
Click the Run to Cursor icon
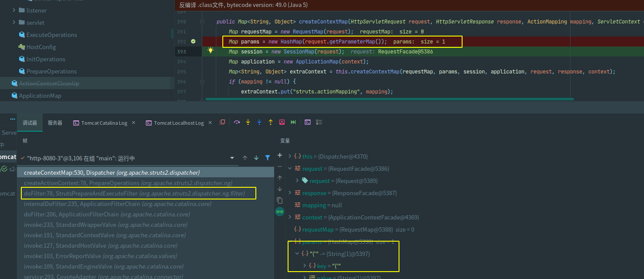[x=293, y=123]
